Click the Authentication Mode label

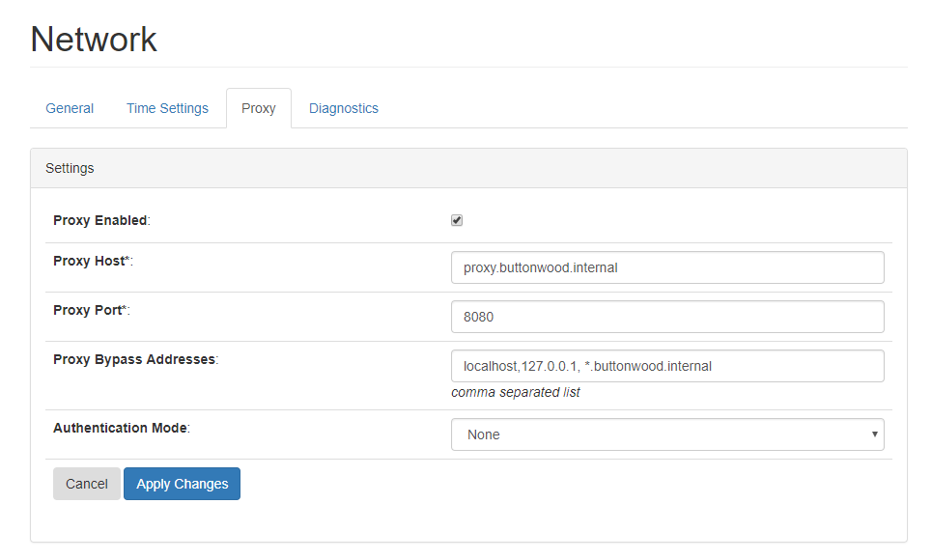tap(122, 428)
